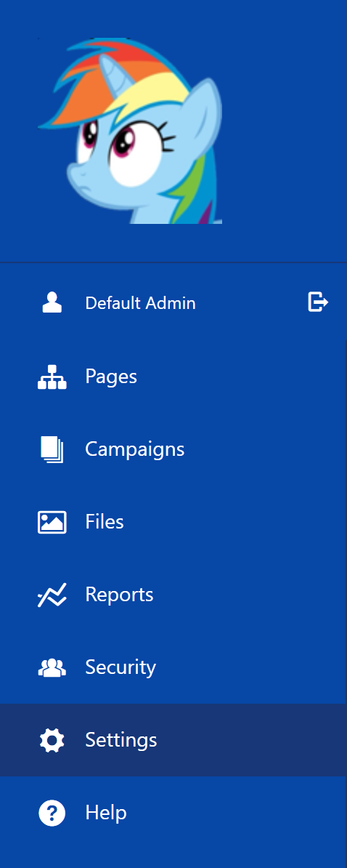Click the user profile icon
The height and width of the screenshot is (868, 347).
[52, 303]
